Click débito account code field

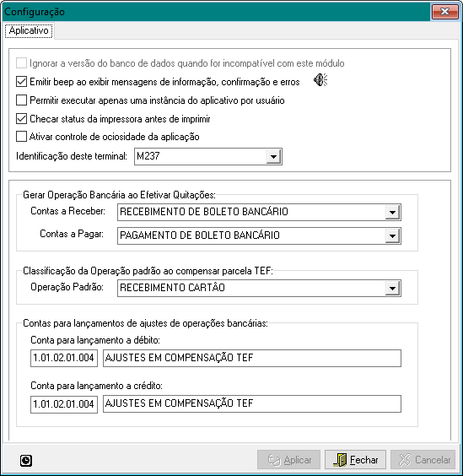(64, 358)
